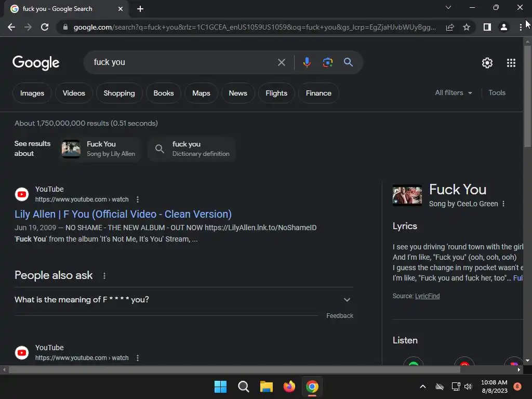The width and height of the screenshot is (532, 399).
Task: Clear the search box text
Action: coord(281,62)
